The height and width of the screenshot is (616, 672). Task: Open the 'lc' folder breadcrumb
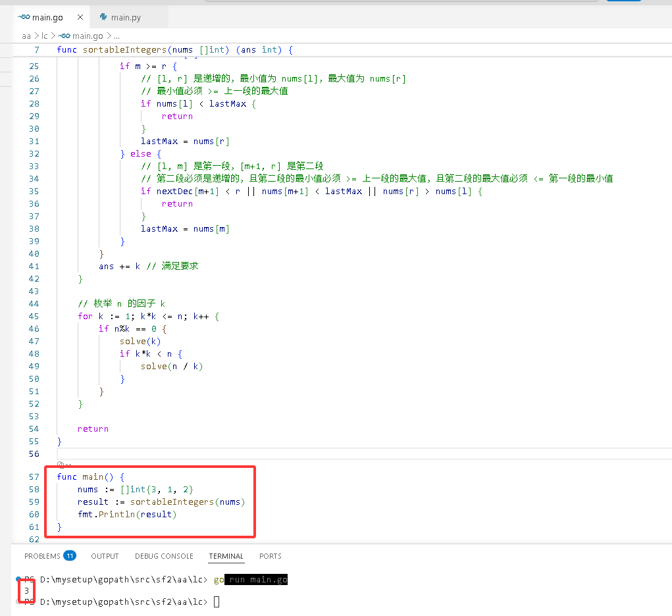coord(45,36)
